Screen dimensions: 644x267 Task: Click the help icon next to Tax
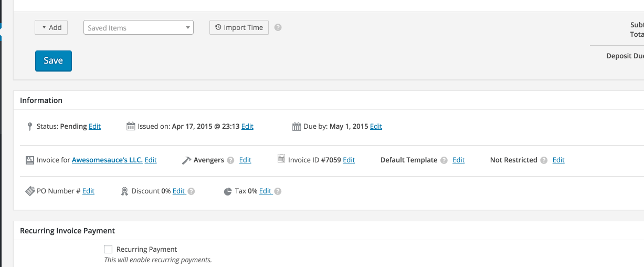pyautogui.click(x=278, y=191)
